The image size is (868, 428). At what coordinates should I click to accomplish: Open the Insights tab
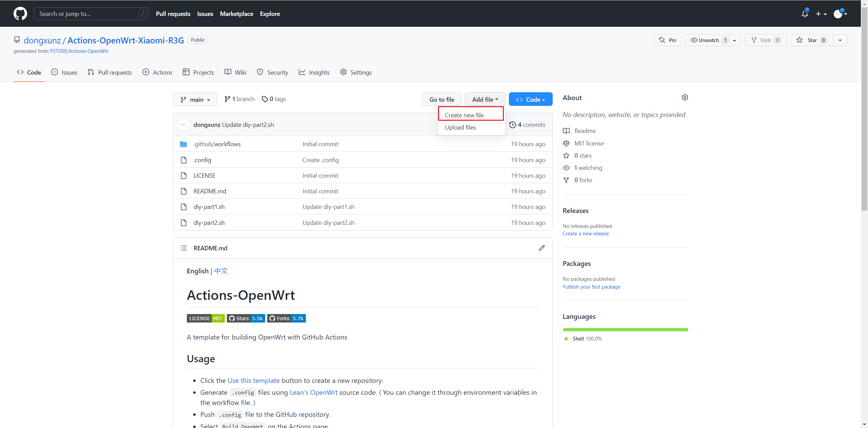coord(314,72)
